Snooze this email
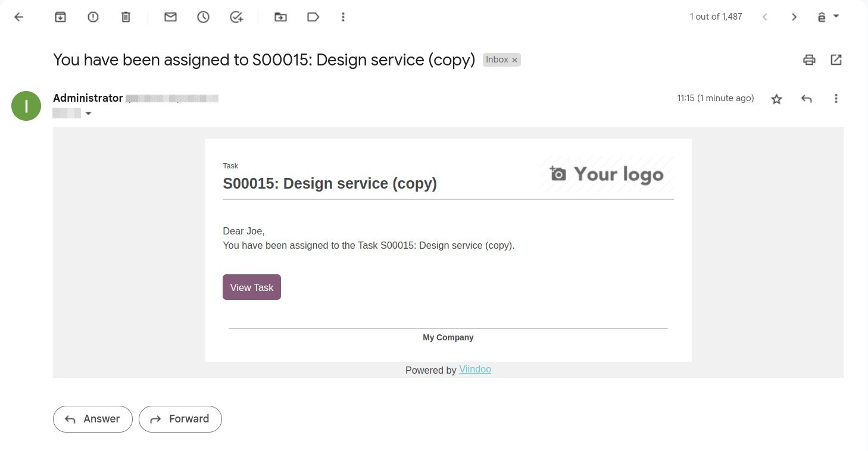This screenshot has width=868, height=451. (203, 17)
